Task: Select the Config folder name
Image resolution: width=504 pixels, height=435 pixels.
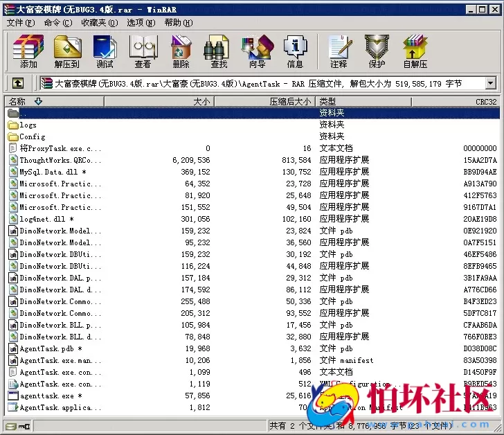Action: (33, 136)
